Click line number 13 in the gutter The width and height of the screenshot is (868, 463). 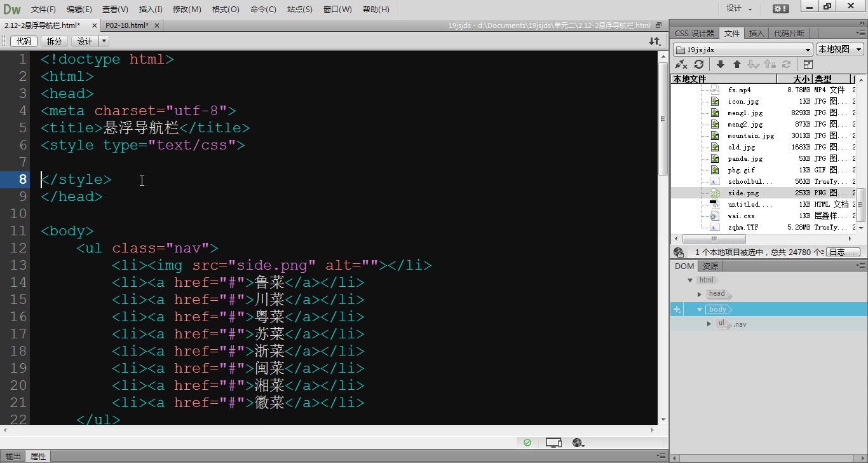click(19, 265)
